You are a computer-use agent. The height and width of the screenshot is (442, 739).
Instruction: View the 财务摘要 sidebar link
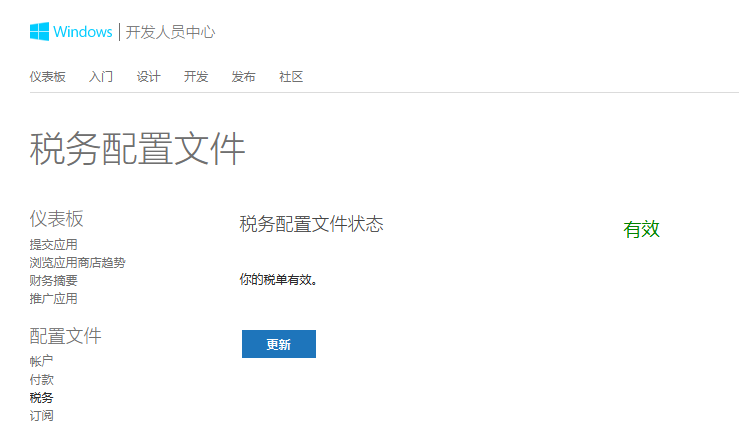[x=54, y=280]
